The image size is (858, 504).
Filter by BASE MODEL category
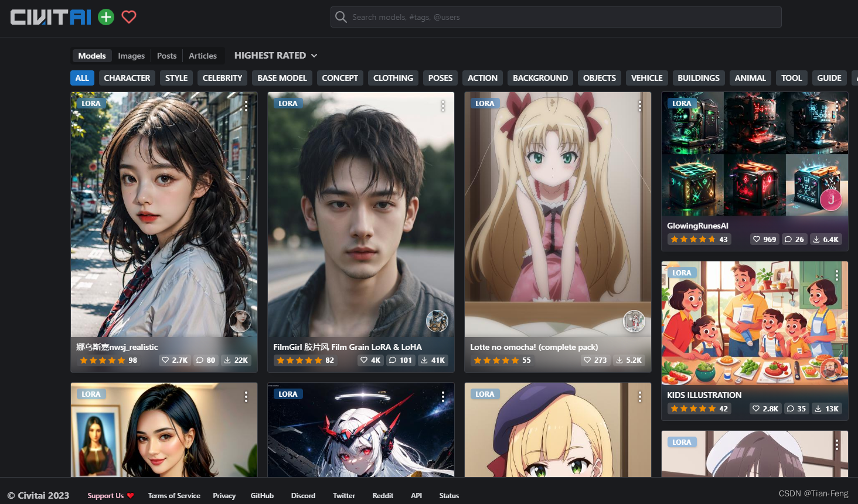(282, 78)
